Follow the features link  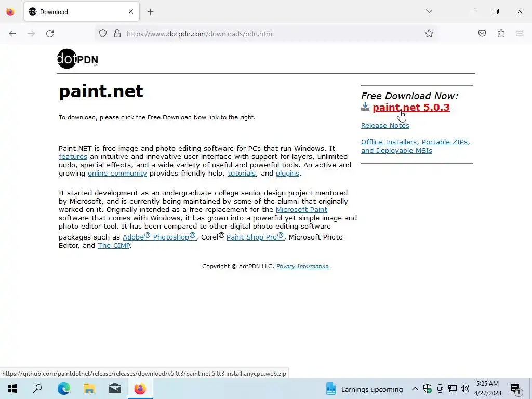(73, 157)
